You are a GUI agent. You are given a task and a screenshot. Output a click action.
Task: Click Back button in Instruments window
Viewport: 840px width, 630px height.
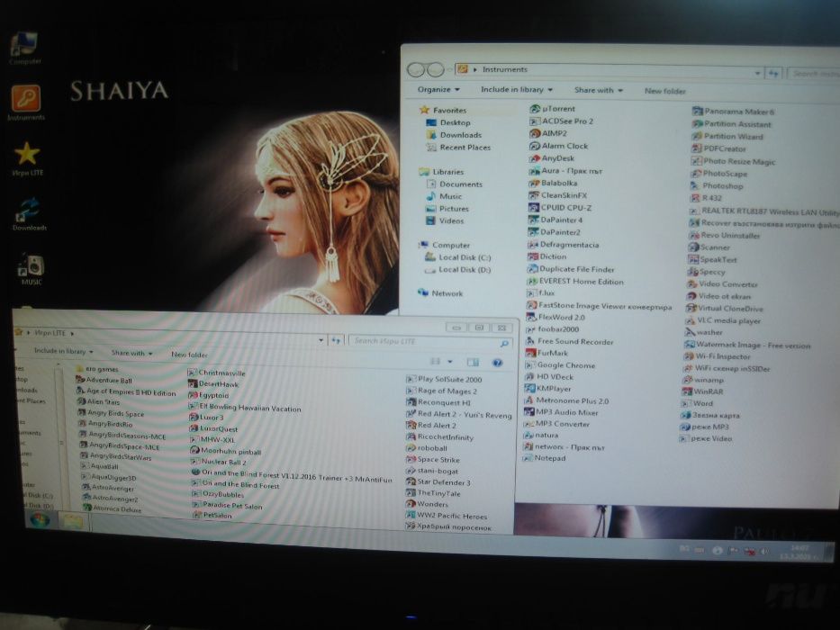pos(416,69)
